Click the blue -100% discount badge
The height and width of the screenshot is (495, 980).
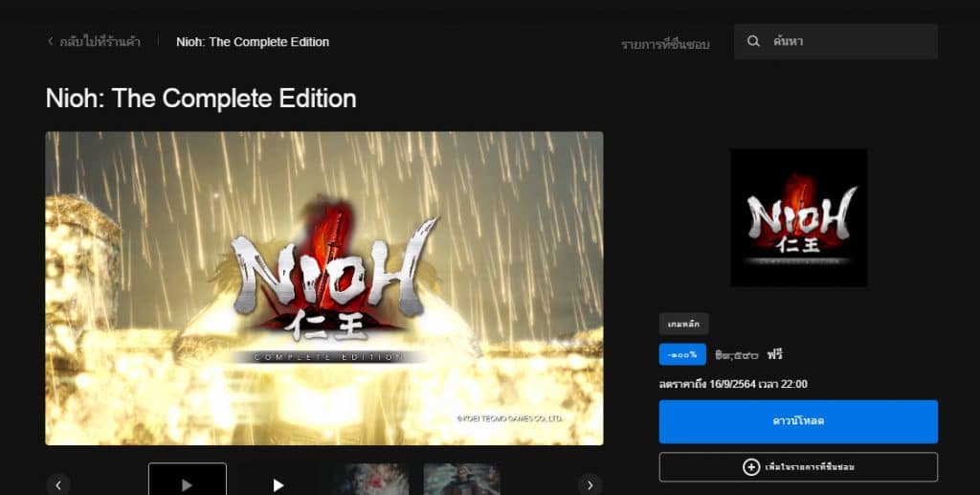point(682,354)
